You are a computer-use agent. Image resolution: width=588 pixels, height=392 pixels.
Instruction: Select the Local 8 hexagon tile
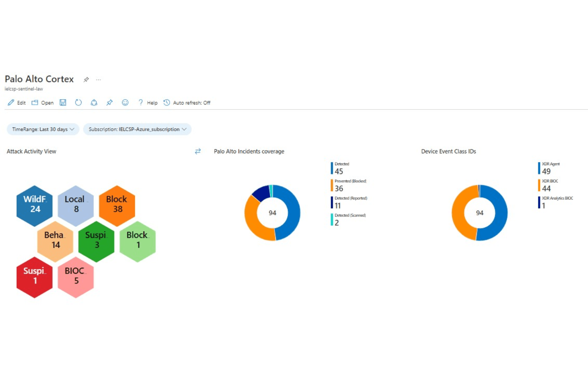coord(76,206)
